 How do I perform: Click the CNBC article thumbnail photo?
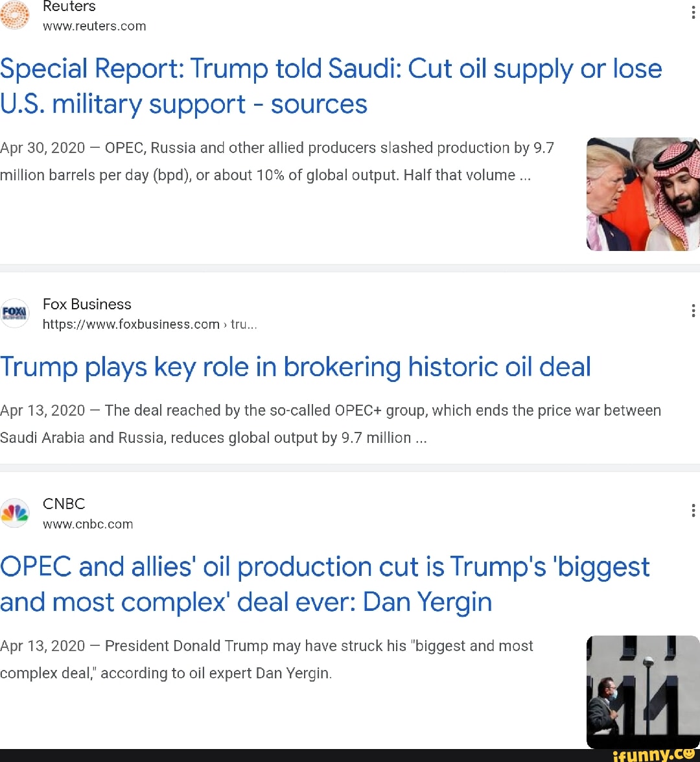[643, 691]
